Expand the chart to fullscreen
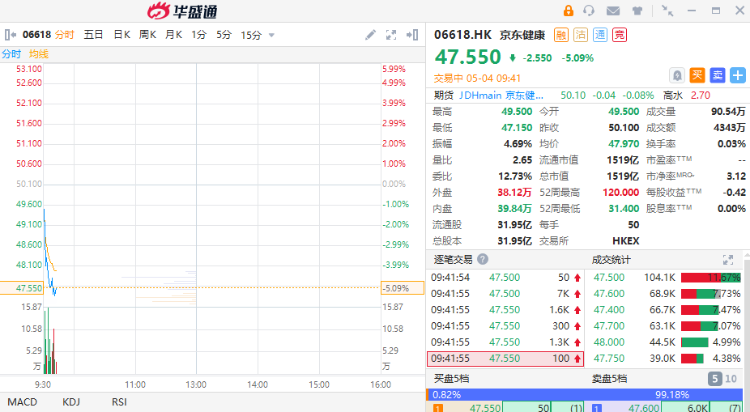Screen dimensions: 750x412 (x=391, y=35)
